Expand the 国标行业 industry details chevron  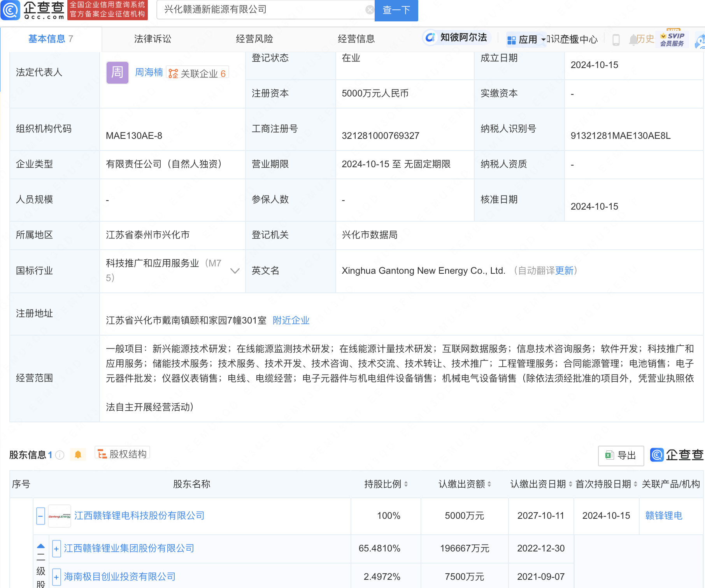235,271
